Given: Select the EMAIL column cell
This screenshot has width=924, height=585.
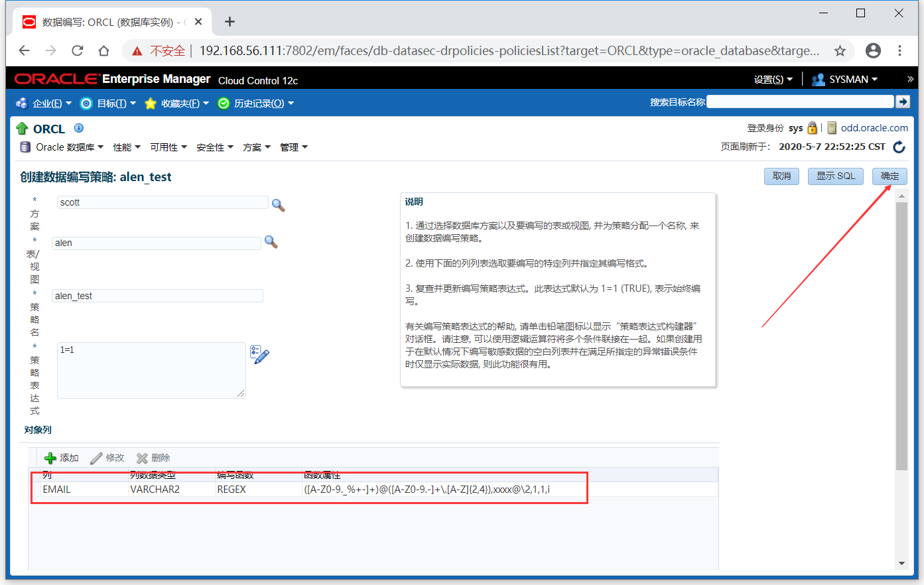Looking at the screenshot, I should pyautogui.click(x=84, y=489).
